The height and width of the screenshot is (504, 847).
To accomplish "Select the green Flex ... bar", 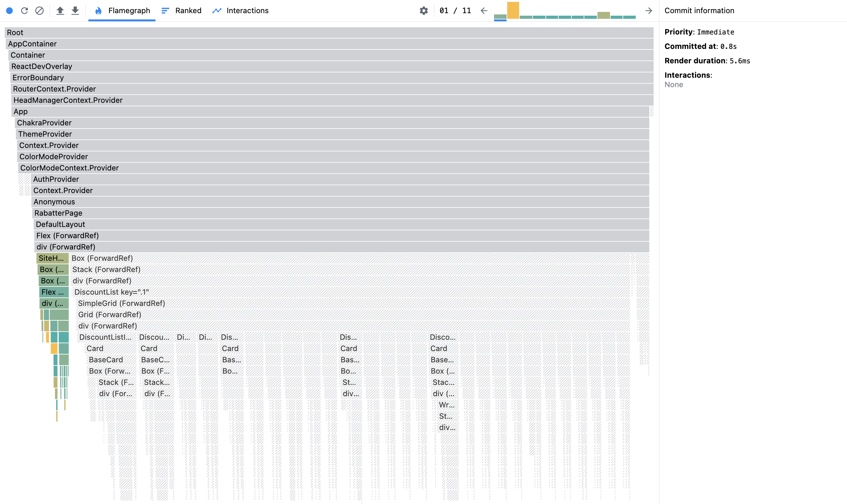I will [x=54, y=292].
